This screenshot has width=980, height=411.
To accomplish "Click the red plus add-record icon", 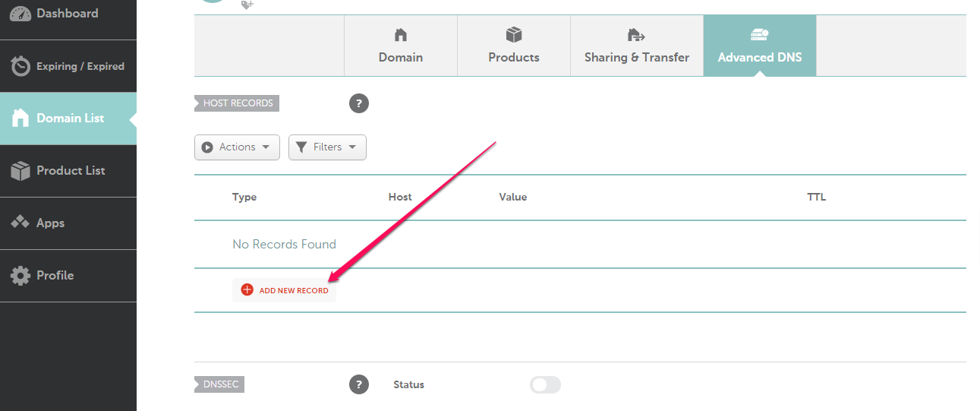I will tap(247, 289).
